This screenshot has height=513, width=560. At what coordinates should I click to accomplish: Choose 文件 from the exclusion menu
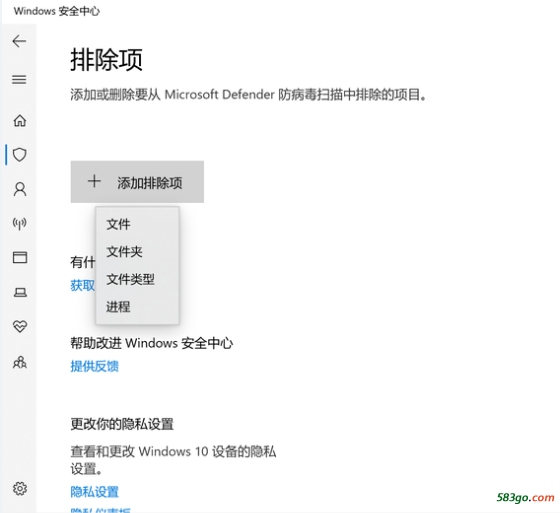point(138,224)
